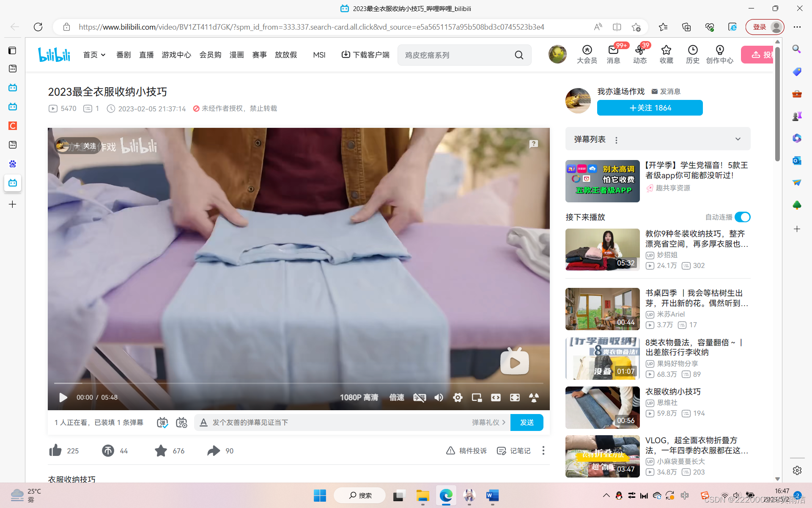Click 发送 to send danmaku
Screen dimensions: 812x508
[527, 422]
